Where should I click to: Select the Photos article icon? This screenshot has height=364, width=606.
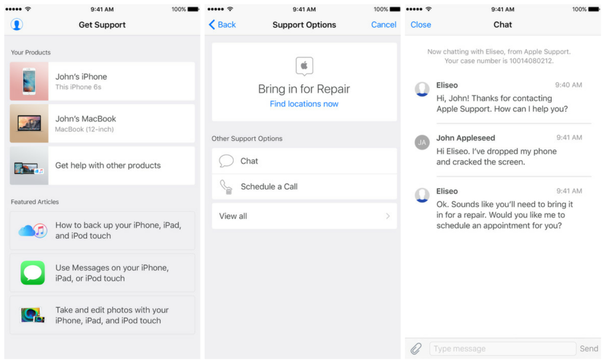[32, 314]
